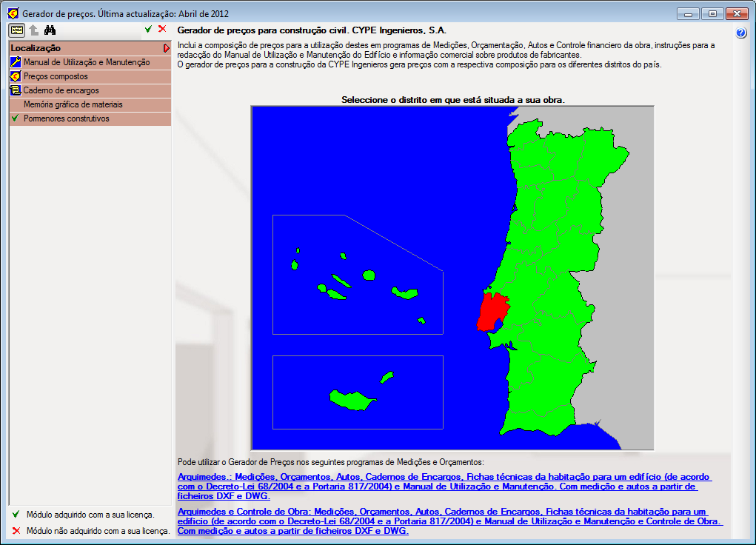Minimize the Gerador de preços window
756x545 pixels.
688,14
